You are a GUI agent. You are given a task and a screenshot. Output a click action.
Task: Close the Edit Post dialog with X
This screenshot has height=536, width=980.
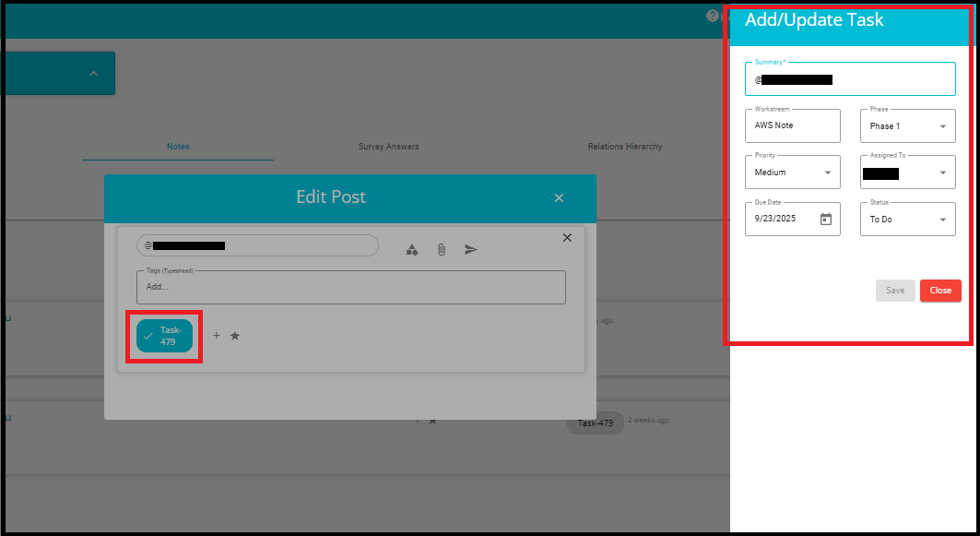[559, 197]
